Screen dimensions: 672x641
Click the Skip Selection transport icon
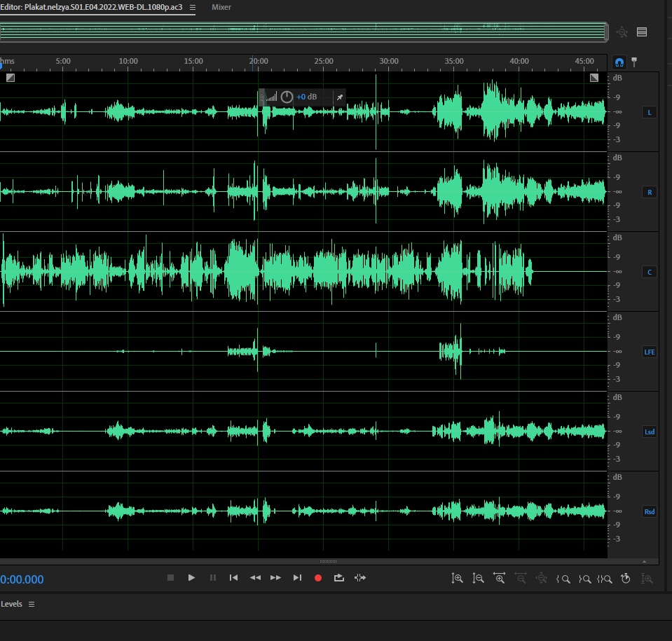point(360,578)
